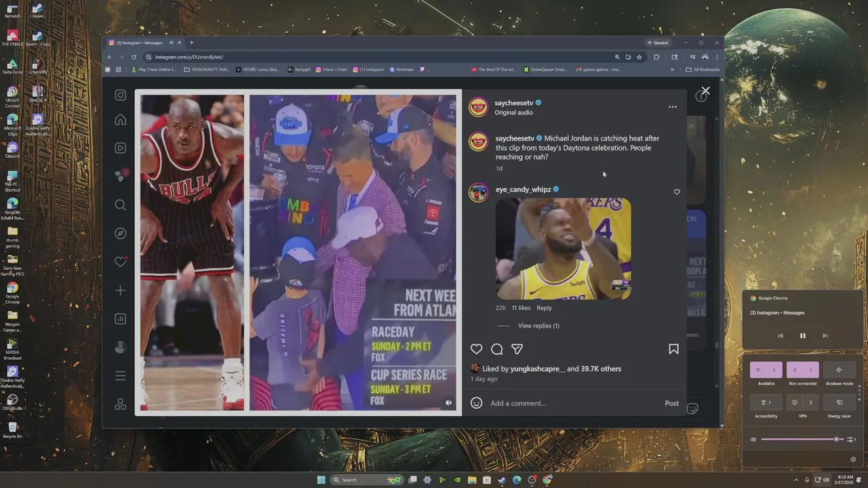Skip to the next track in the media control
The height and width of the screenshot is (488, 868).
[825, 335]
